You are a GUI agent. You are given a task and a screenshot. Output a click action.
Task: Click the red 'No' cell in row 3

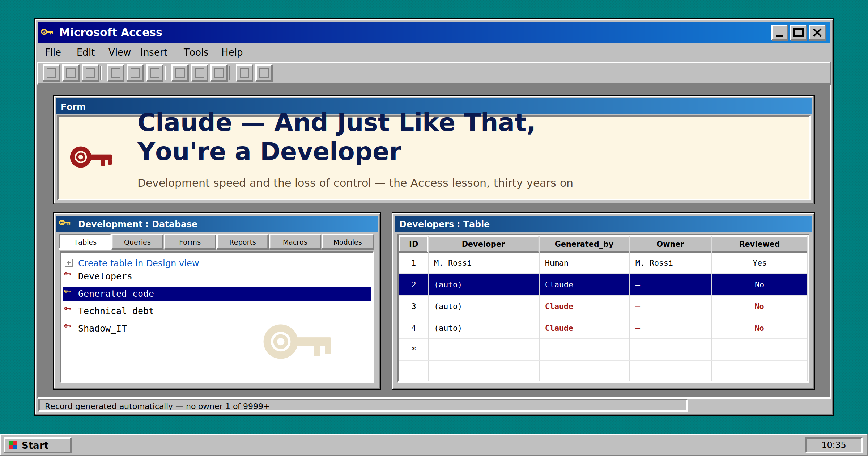click(x=759, y=307)
